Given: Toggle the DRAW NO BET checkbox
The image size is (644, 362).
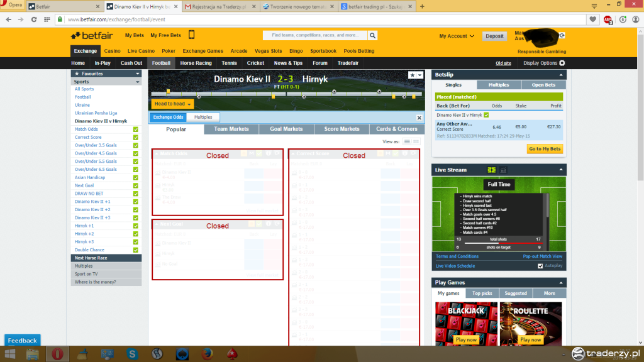Looking at the screenshot, I should point(136,194).
